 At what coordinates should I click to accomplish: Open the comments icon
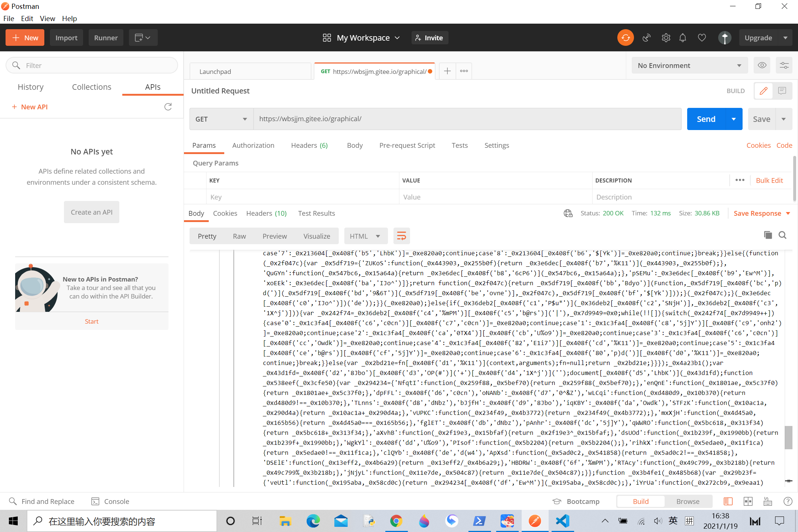pyautogui.click(x=782, y=91)
